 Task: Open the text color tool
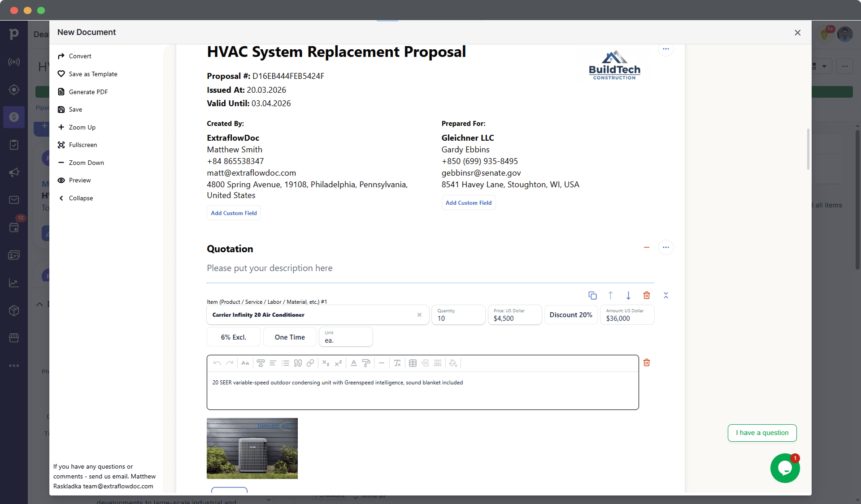(354, 363)
